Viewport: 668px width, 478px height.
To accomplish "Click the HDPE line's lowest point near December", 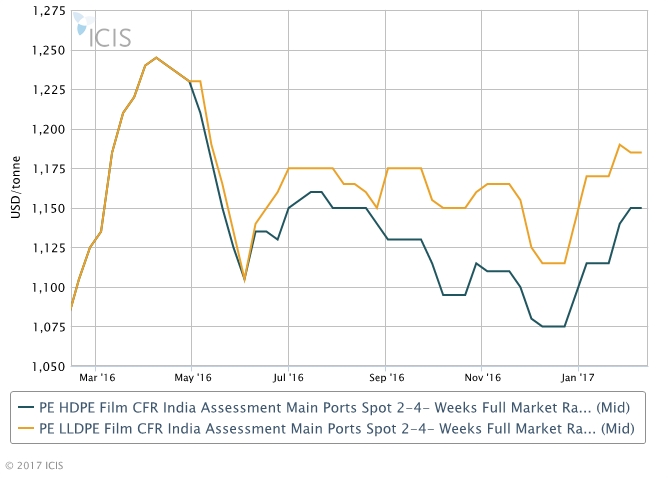I will (554, 327).
